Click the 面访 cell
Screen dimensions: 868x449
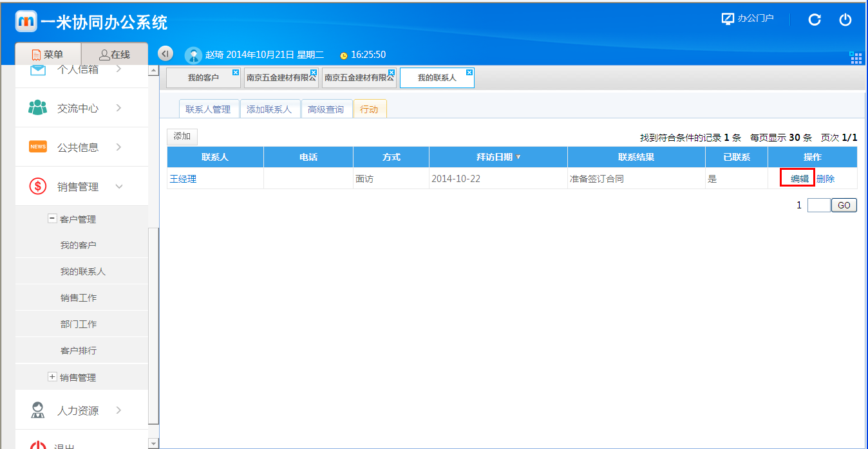391,179
